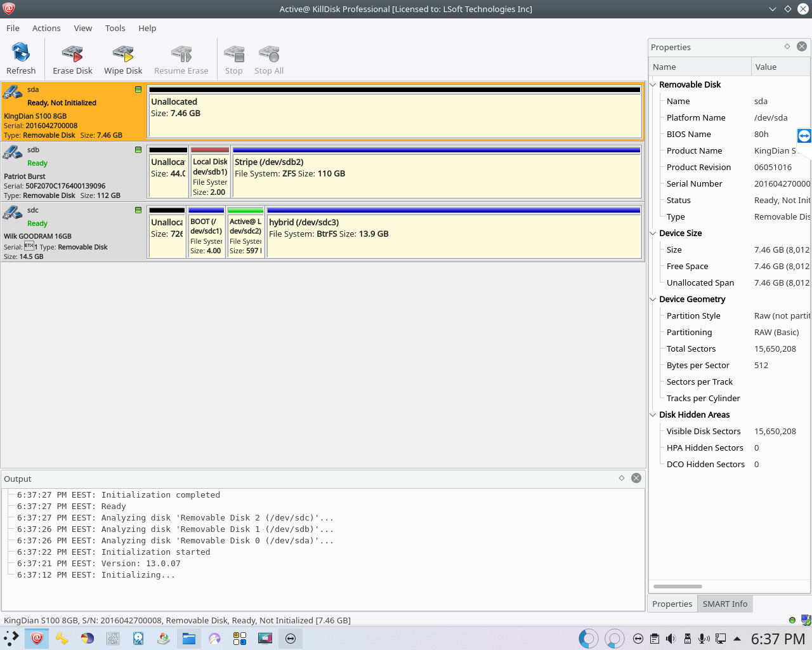Select the Platform Name property row
812x650 pixels.
[730, 117]
